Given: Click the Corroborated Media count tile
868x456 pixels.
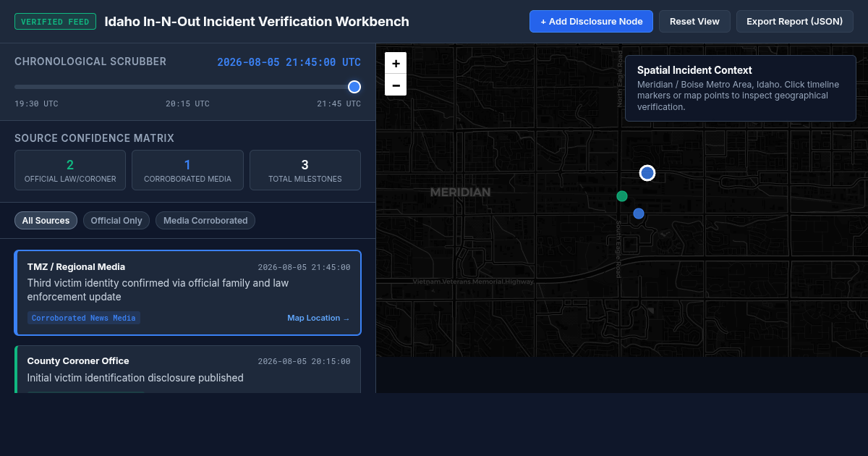Looking at the screenshot, I should tap(187, 170).
